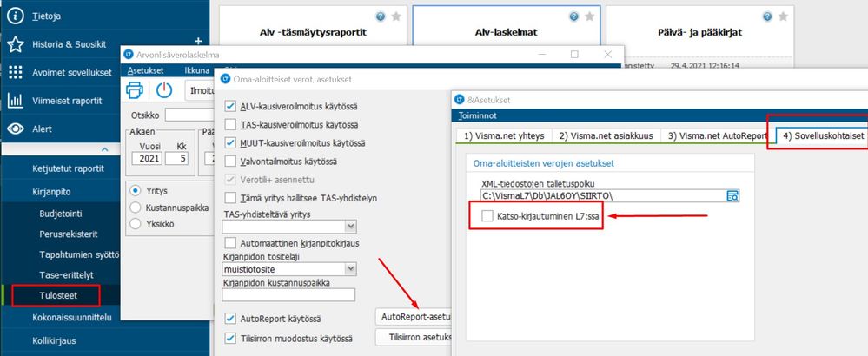Enable TAS-kausiveroilmoitus käytössä checkbox
Viewport: 868px width, 356px height.
click(x=231, y=124)
